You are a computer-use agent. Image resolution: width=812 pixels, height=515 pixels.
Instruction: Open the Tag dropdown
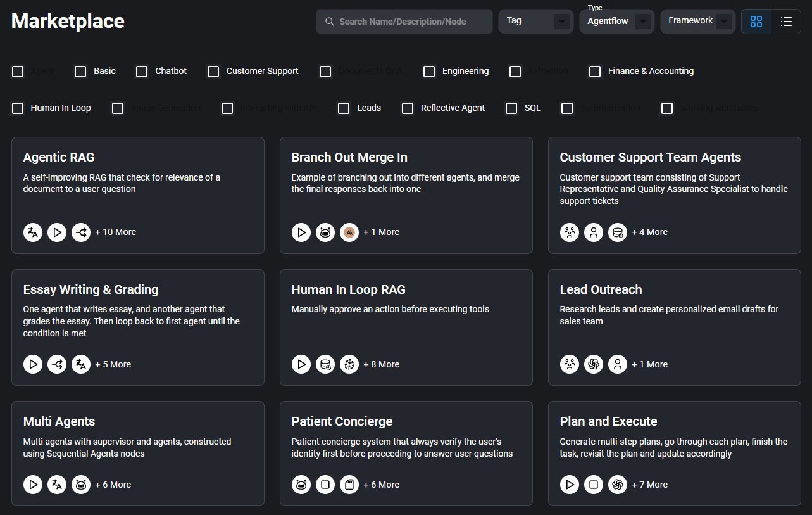[536, 22]
